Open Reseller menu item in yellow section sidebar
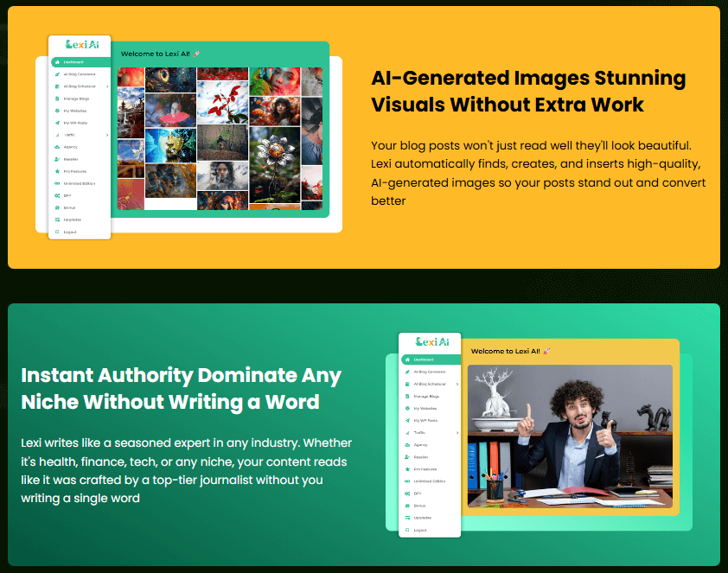The width and height of the screenshot is (728, 573). coord(71,159)
